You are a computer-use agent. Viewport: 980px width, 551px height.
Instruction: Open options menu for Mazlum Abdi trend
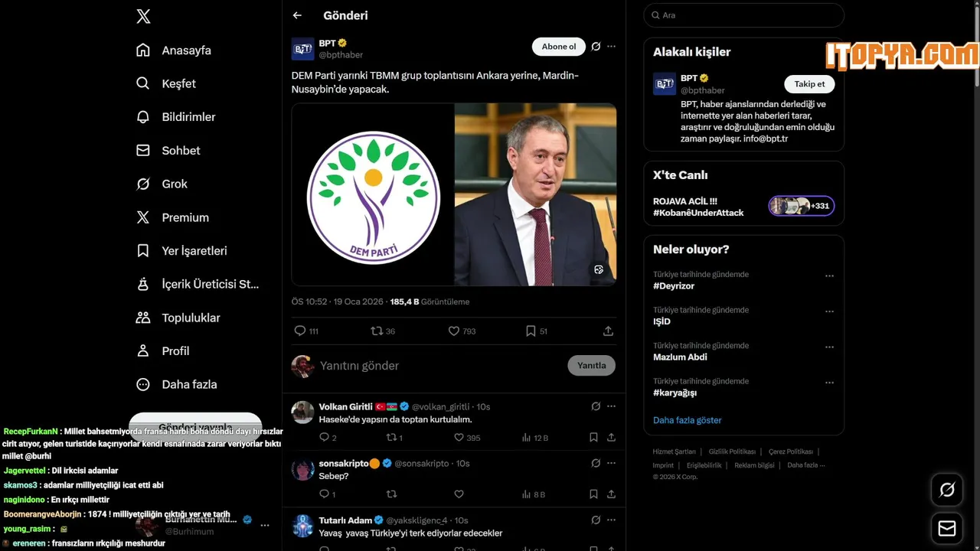tap(829, 347)
